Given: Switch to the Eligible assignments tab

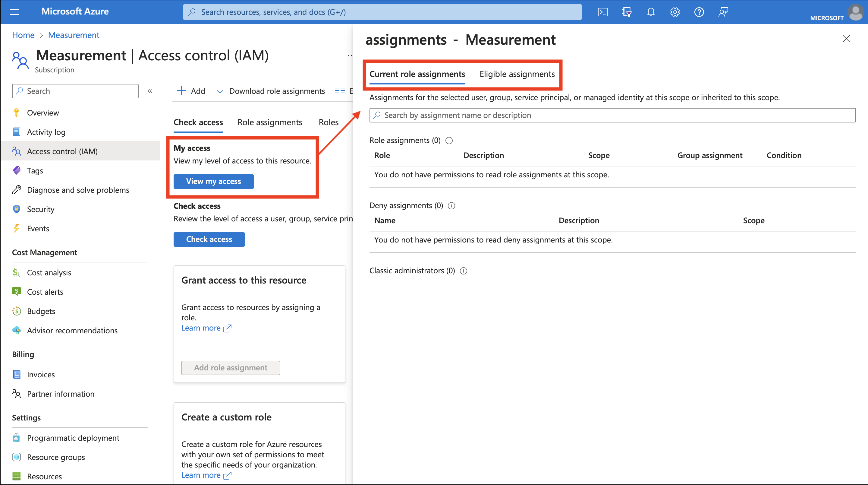Looking at the screenshot, I should 516,73.
